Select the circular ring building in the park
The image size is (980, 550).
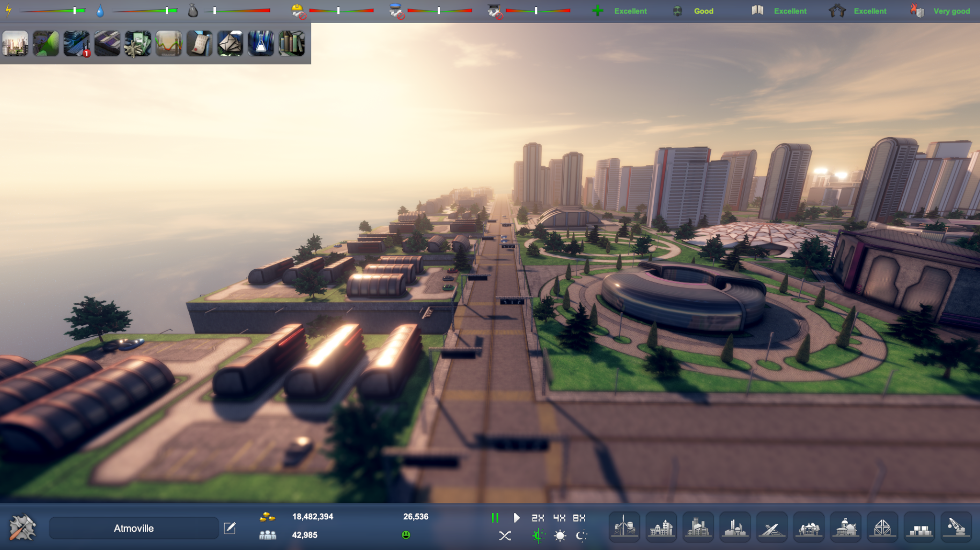(x=684, y=298)
